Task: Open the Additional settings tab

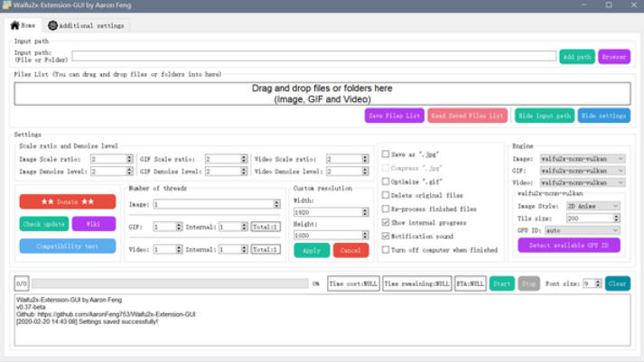Action: [x=87, y=25]
